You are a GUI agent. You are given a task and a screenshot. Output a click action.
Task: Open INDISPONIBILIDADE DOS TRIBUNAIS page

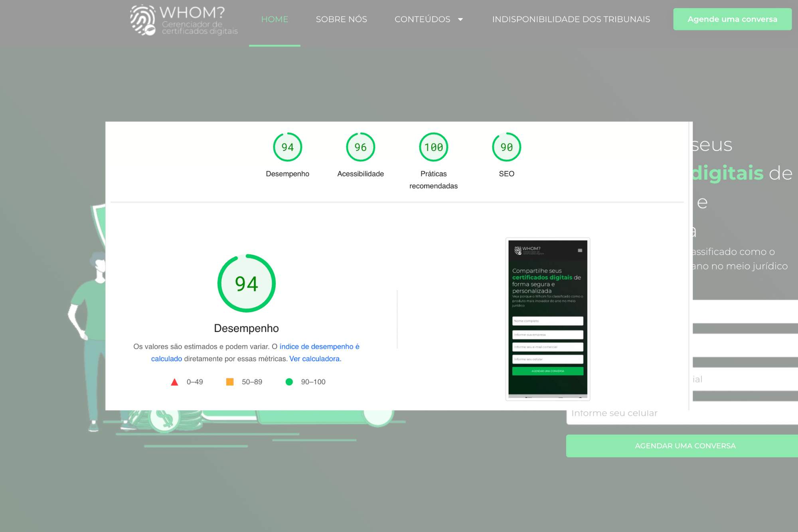tap(571, 19)
